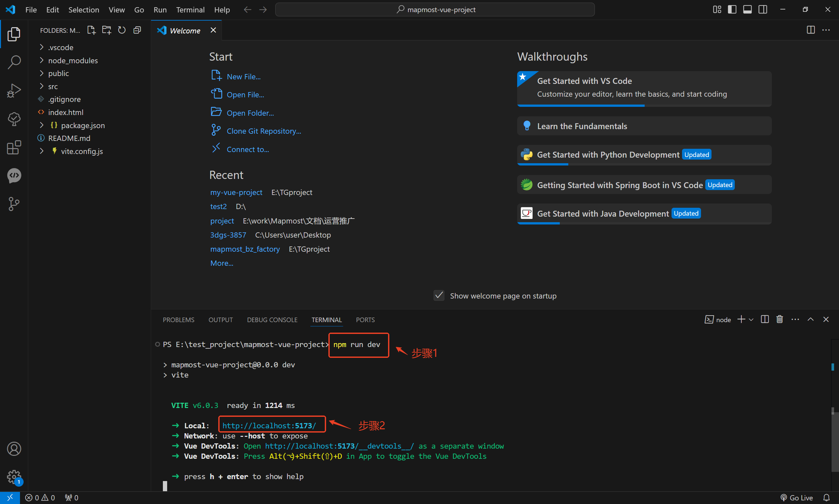Go forward with navigation arrow

pos(263,10)
